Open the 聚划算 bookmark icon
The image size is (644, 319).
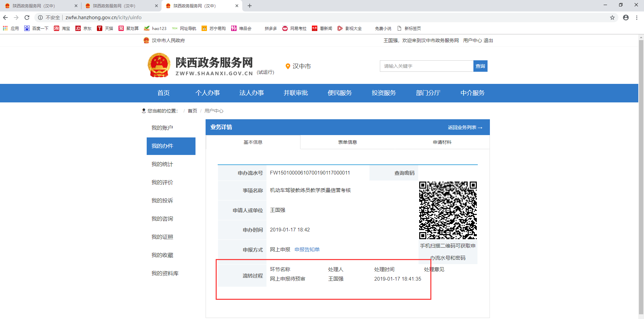pos(121,28)
